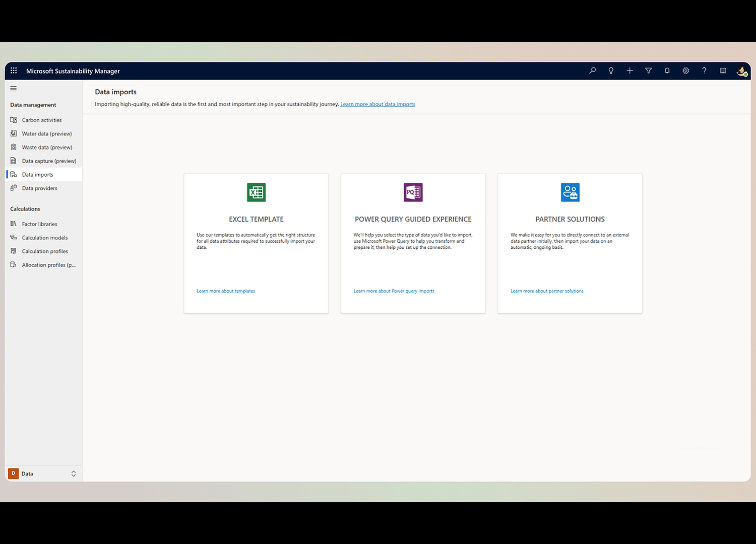Image resolution: width=756 pixels, height=544 pixels.
Task: Click the Partner Solutions description text
Action: [x=570, y=241]
